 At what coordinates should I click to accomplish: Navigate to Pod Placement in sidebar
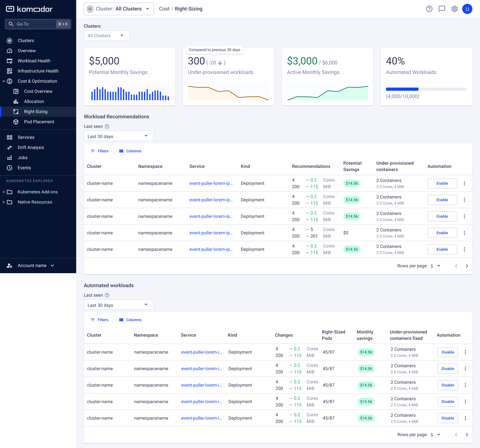(39, 122)
